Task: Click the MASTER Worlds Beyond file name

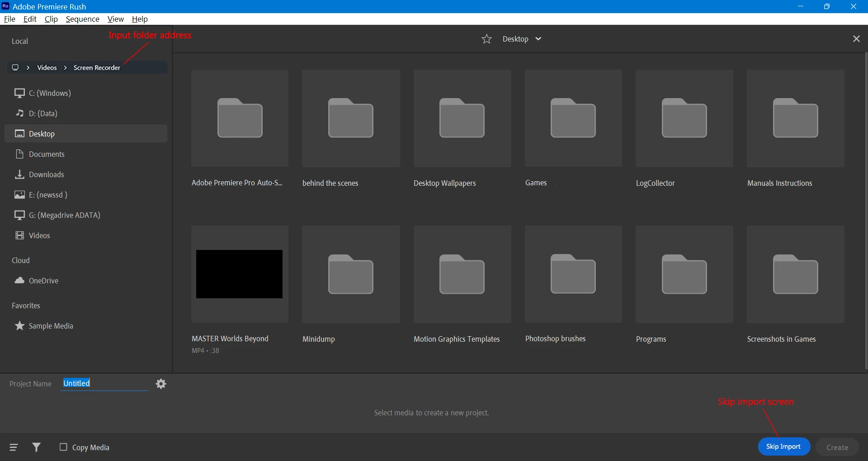Action: pos(230,339)
